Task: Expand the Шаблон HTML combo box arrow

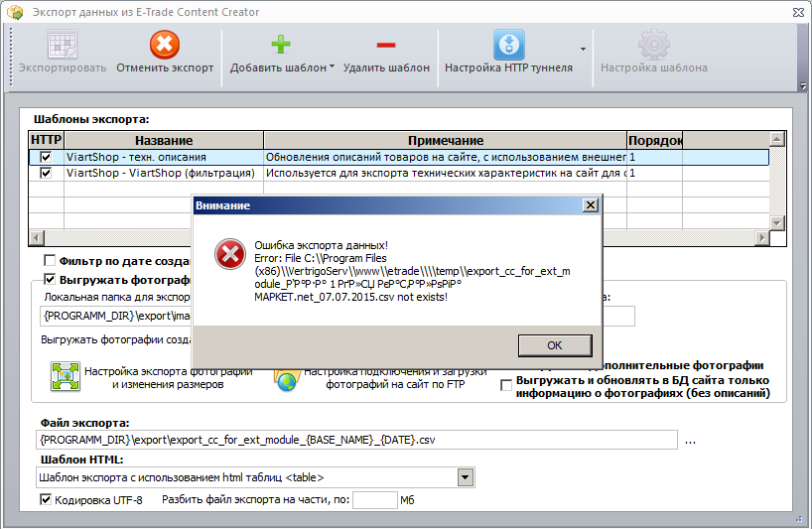Action: click(466, 477)
